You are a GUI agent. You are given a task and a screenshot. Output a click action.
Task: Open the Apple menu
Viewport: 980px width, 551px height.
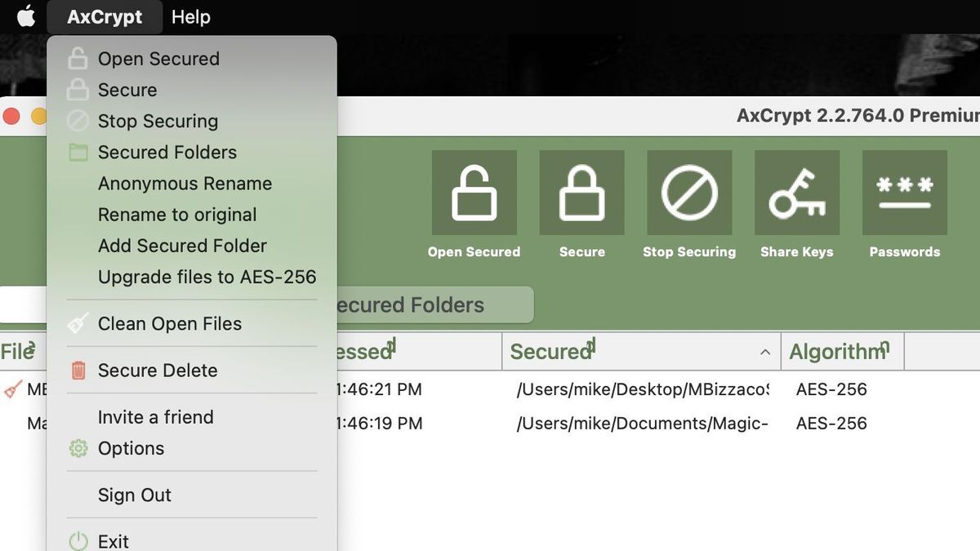coord(24,16)
